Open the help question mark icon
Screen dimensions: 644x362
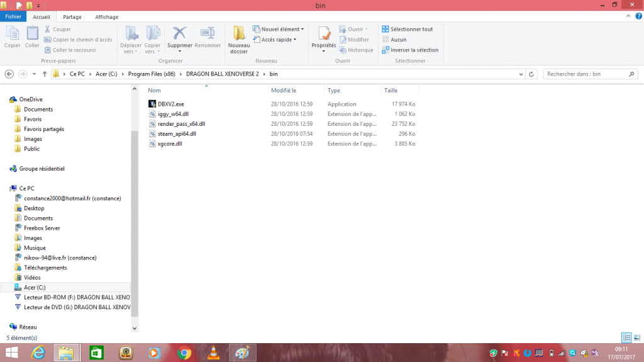pyautogui.click(x=639, y=16)
